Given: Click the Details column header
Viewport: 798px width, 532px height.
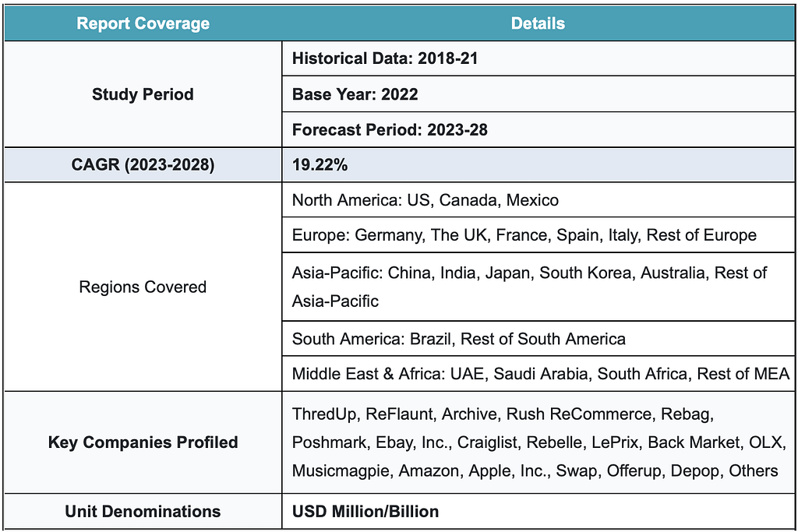Looking at the screenshot, I should click(538, 23).
